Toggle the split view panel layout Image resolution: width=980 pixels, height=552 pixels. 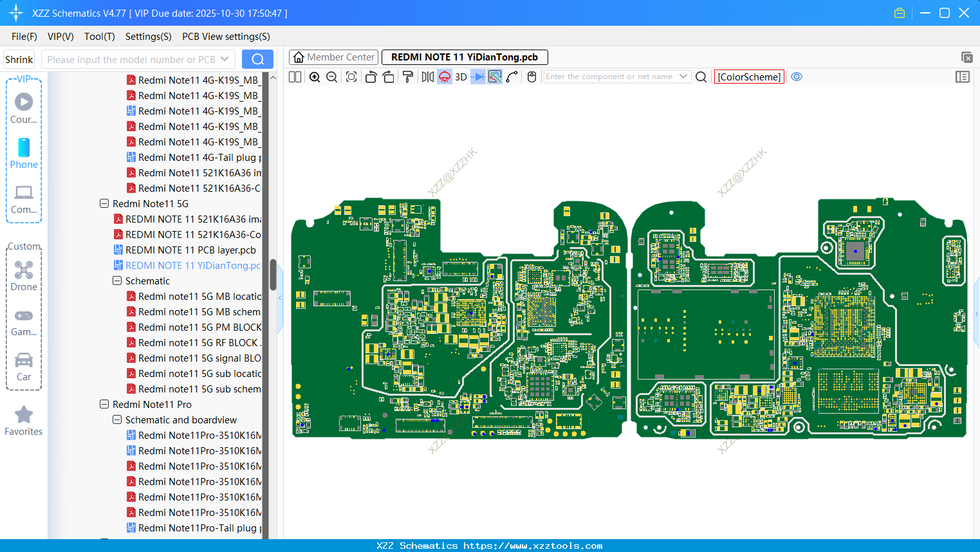[x=295, y=77]
